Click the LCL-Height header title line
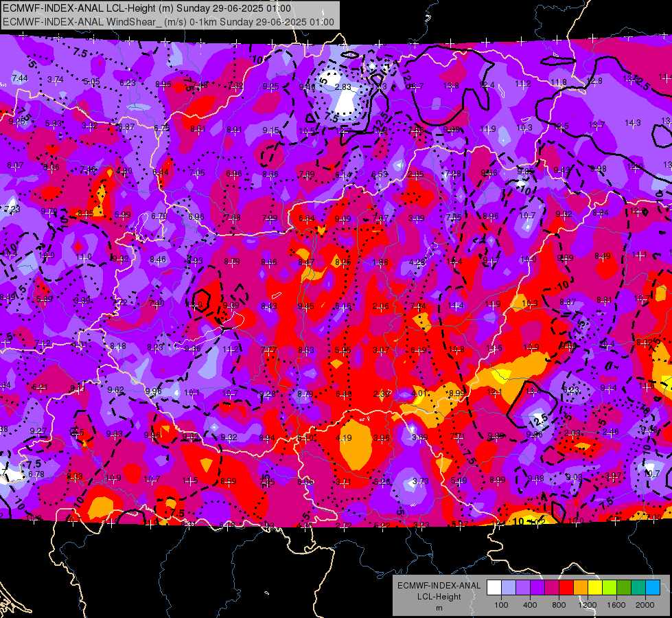 [147, 8]
